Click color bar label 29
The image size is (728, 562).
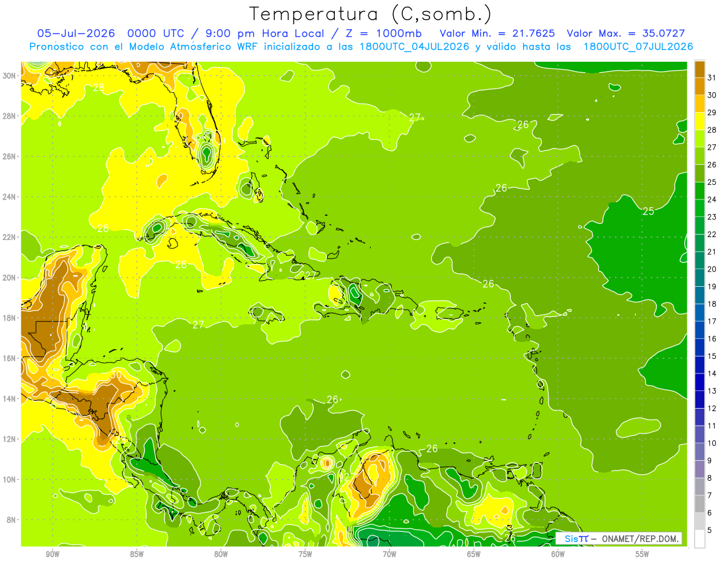(712, 112)
